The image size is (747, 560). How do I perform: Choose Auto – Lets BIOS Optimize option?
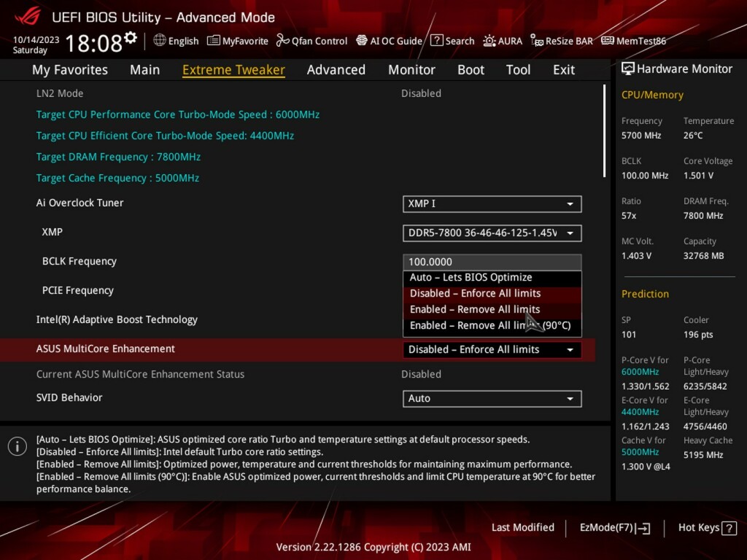click(x=492, y=278)
